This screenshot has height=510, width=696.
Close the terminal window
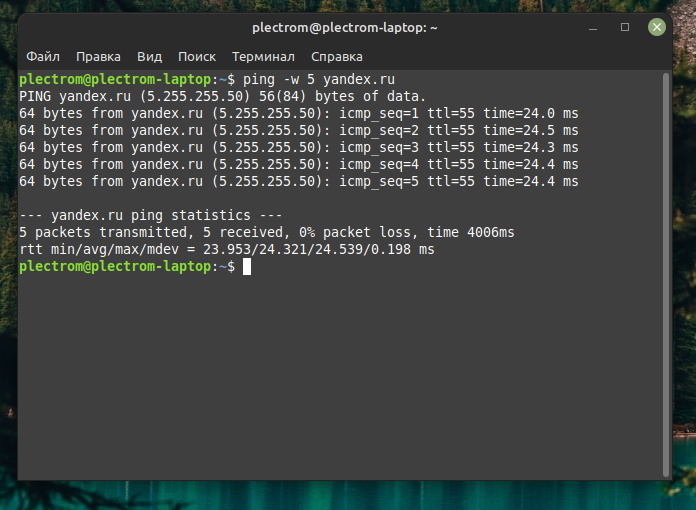(656, 28)
